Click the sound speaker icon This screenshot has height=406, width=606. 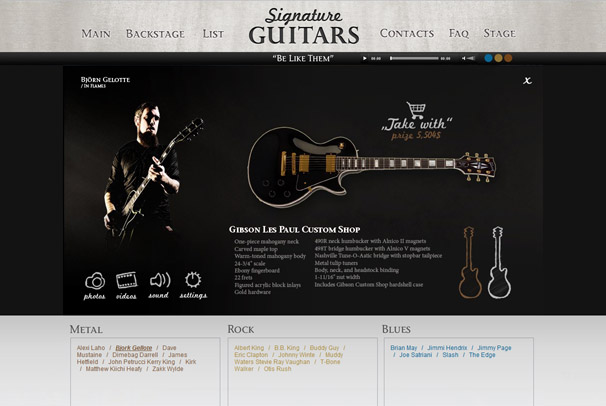click(160, 280)
